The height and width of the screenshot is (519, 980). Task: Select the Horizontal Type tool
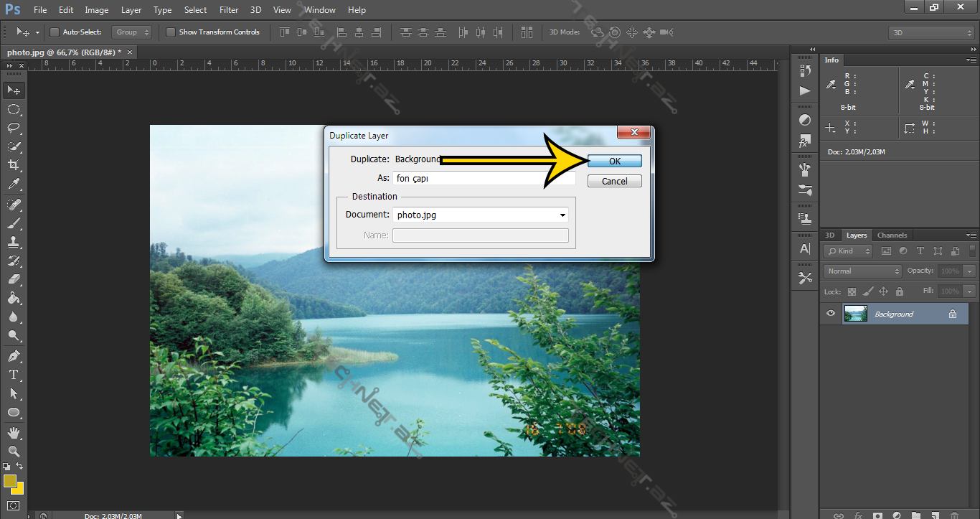pos(14,375)
